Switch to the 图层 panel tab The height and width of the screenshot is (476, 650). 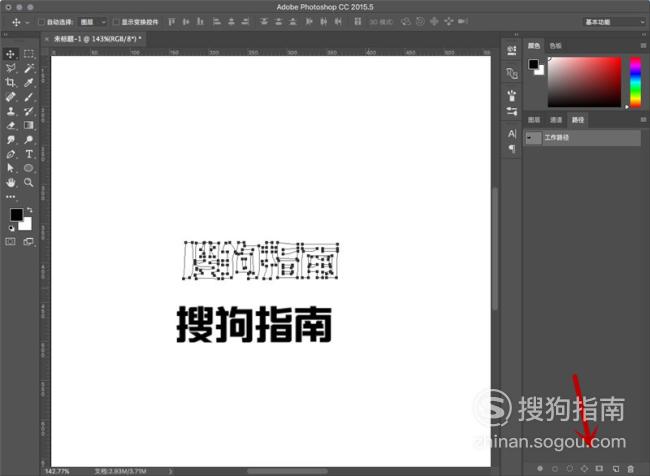click(534, 120)
